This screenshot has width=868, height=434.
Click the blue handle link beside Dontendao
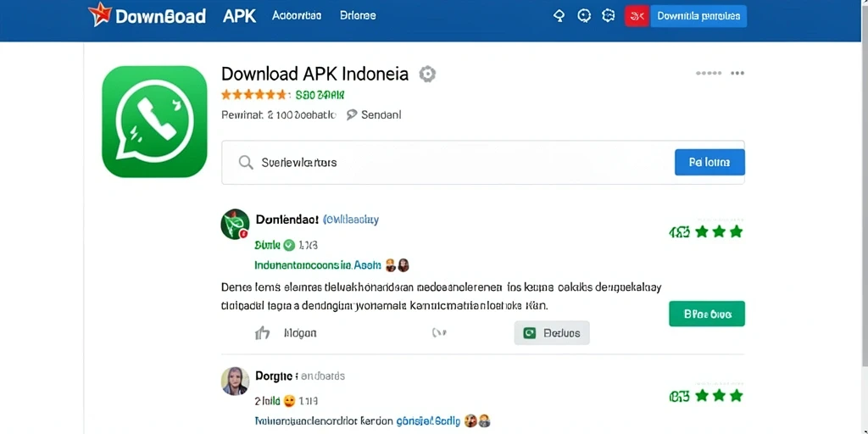351,220
